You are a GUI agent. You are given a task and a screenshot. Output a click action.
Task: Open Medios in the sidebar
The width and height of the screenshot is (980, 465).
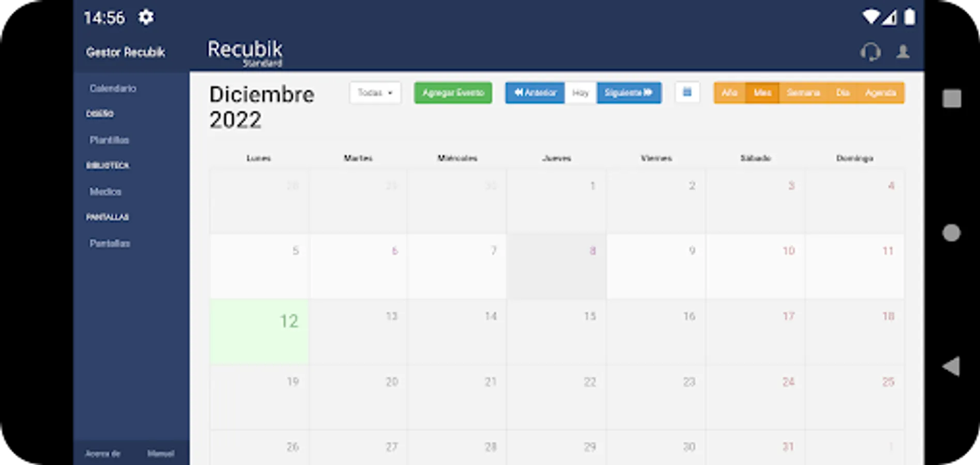(x=105, y=192)
